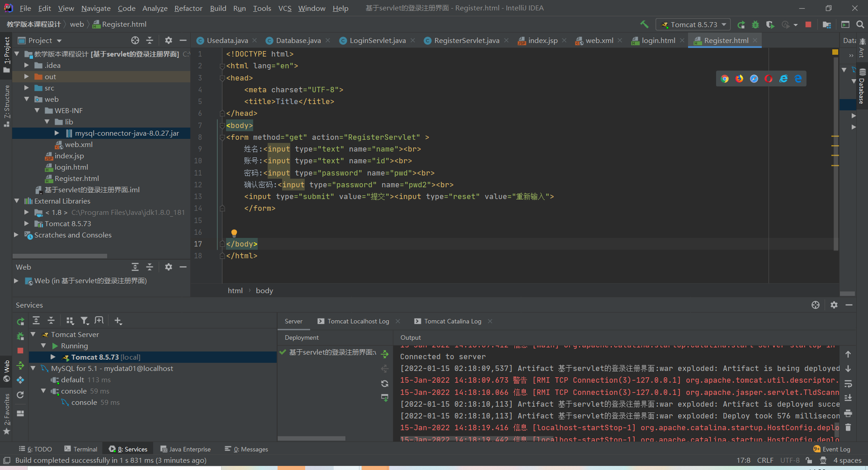
Task: Open Register.html in Chrome browser
Action: (x=725, y=79)
